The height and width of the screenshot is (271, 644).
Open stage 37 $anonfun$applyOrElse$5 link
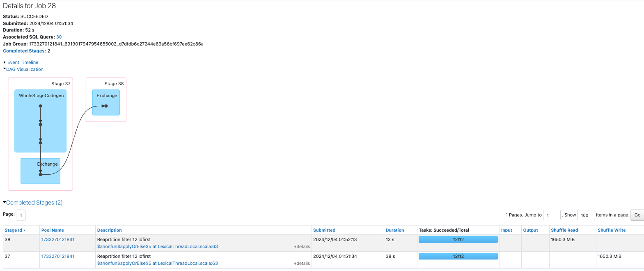pyautogui.click(x=158, y=263)
